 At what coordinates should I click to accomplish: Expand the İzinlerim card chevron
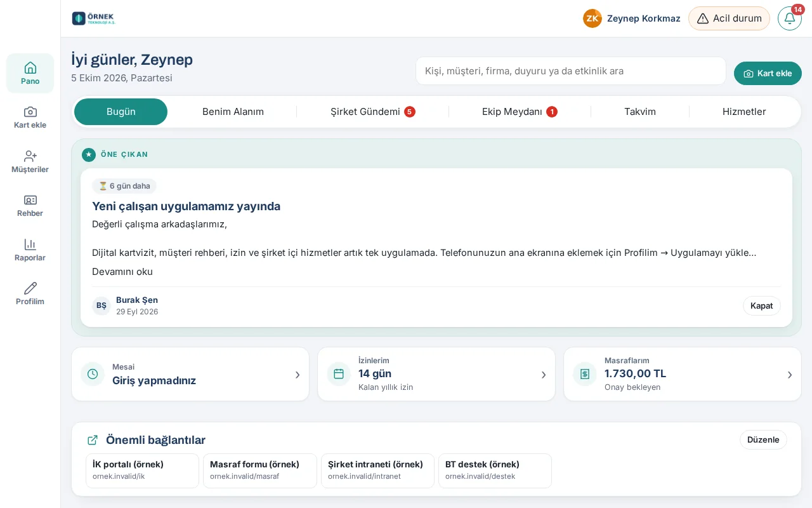click(x=544, y=375)
